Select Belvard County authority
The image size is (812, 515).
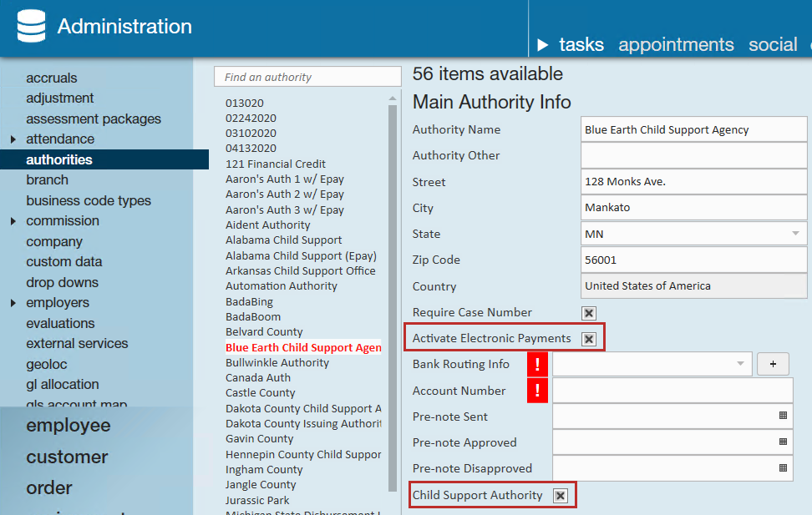[264, 331]
